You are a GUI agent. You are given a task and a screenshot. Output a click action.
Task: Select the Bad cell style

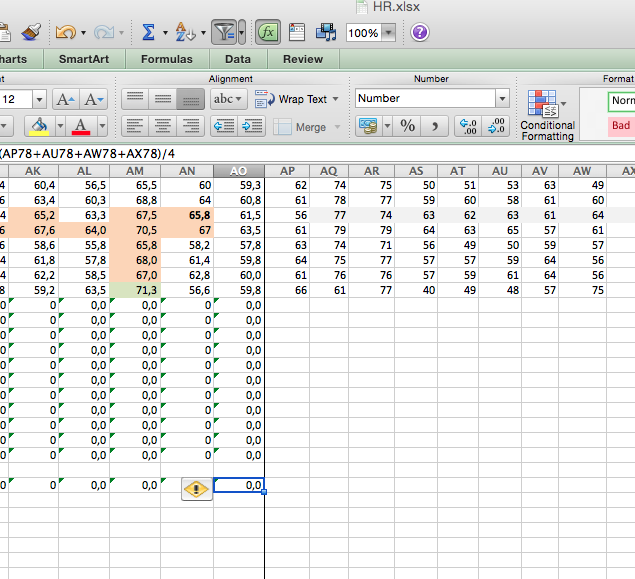[x=621, y=126]
